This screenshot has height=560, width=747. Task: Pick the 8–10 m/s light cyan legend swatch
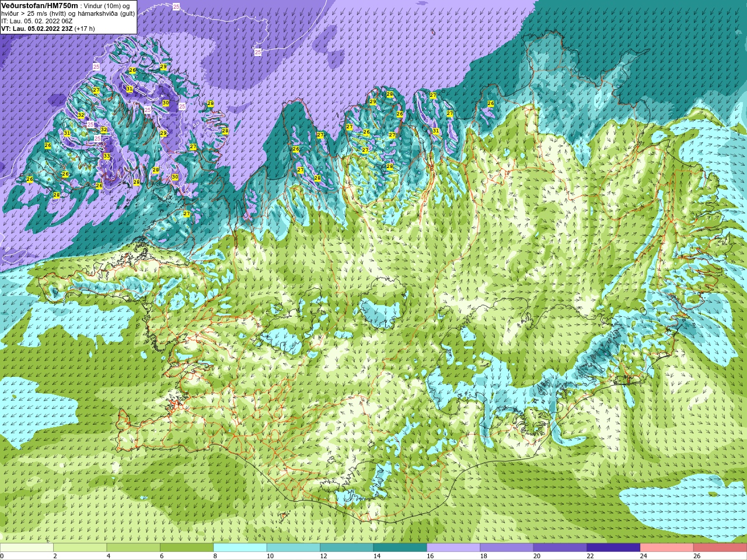[240, 548]
